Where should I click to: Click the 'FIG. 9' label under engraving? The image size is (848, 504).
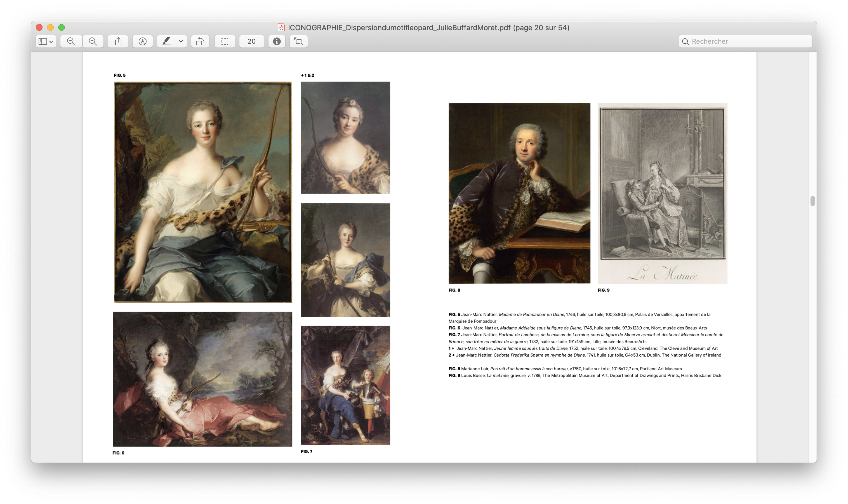pos(604,290)
